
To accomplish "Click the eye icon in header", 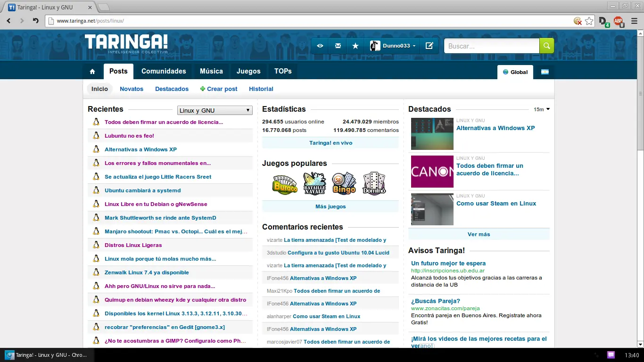I will pyautogui.click(x=320, y=46).
